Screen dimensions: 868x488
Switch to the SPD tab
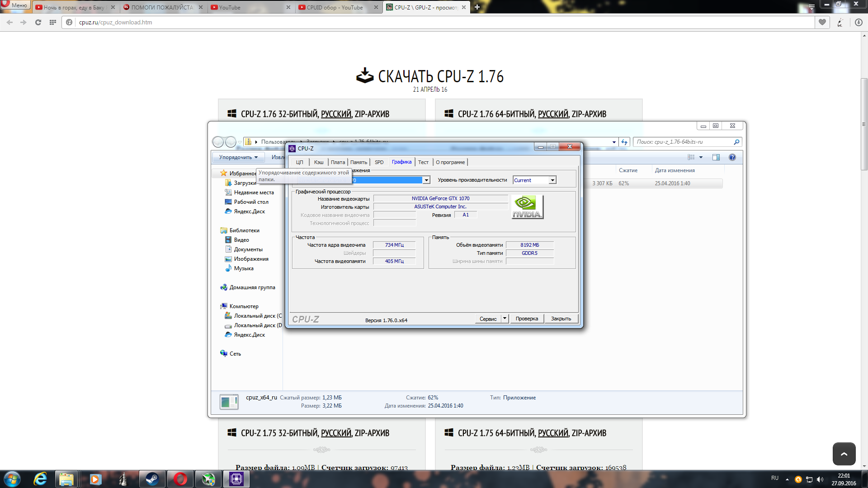coord(379,162)
